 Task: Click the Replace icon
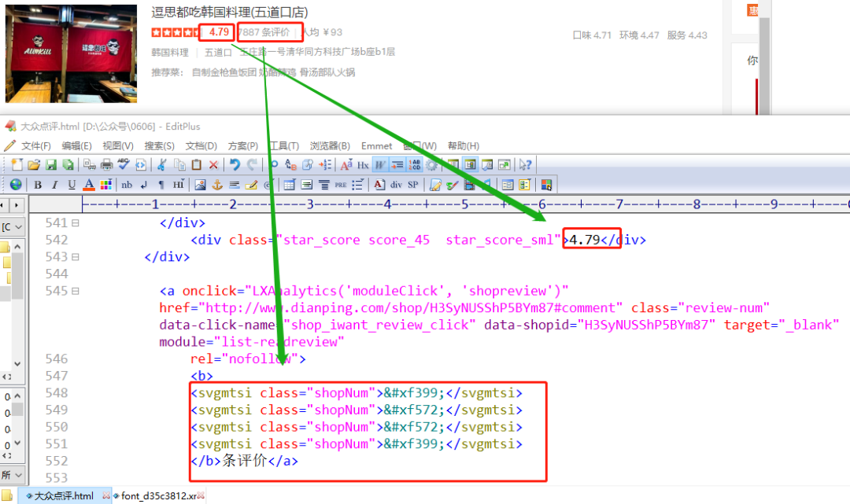pyautogui.click(x=290, y=164)
